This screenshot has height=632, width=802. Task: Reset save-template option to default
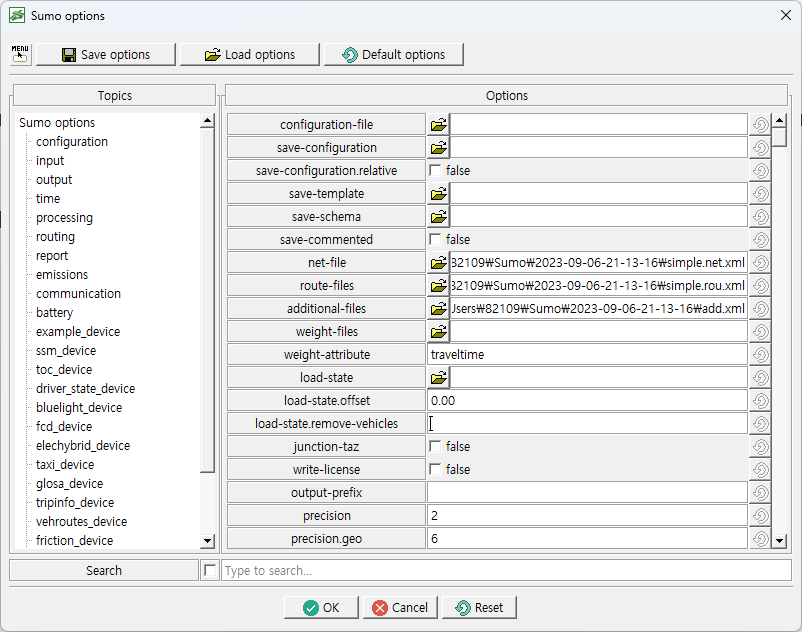(x=761, y=193)
